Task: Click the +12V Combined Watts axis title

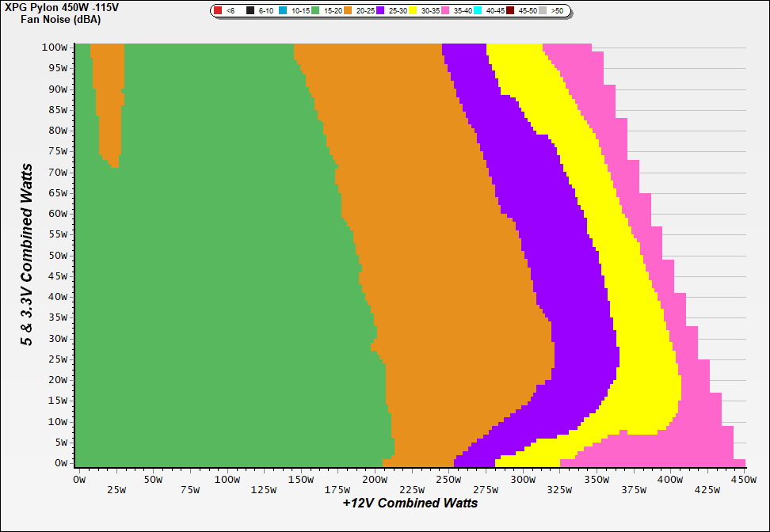Action: 410,503
